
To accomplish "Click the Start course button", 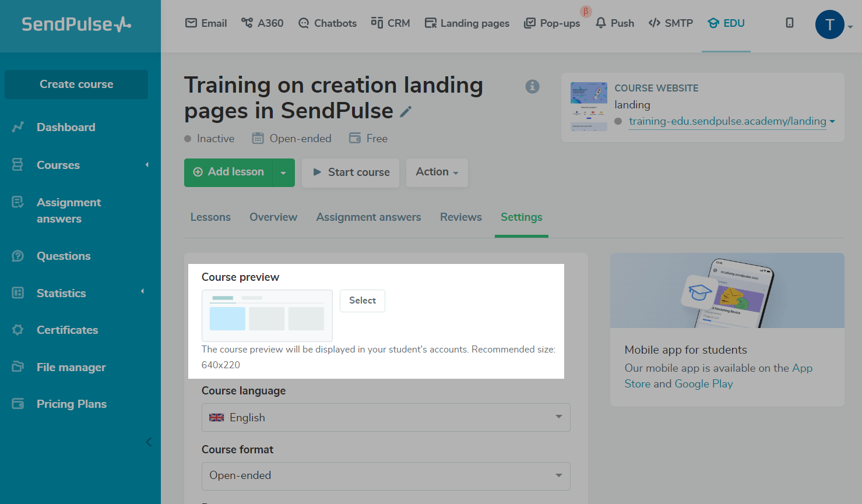I will click(x=350, y=172).
